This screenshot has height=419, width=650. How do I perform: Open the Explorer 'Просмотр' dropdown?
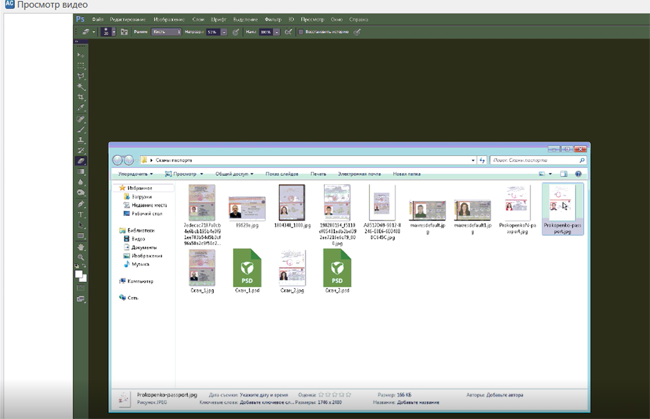(184, 174)
